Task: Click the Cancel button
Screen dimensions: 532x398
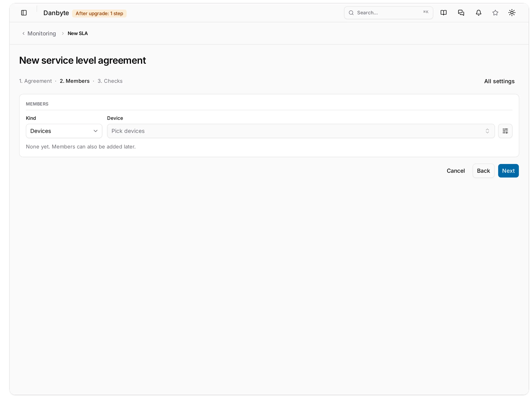Action: [x=455, y=171]
